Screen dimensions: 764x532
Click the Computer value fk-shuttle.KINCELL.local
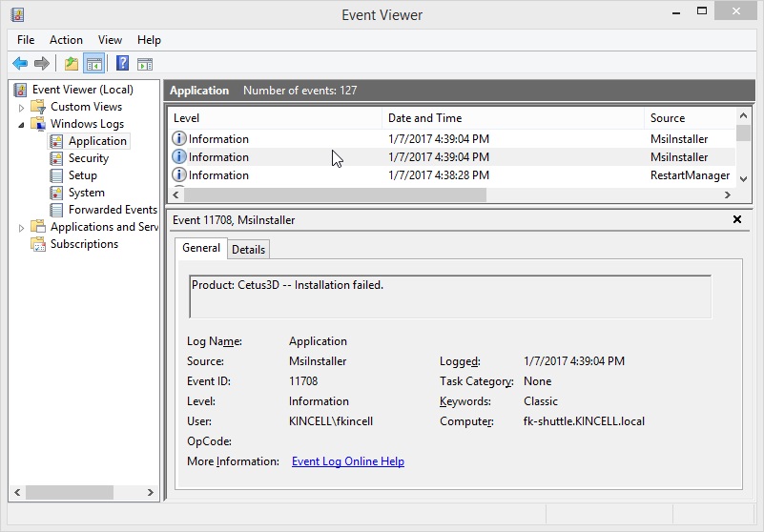click(584, 421)
